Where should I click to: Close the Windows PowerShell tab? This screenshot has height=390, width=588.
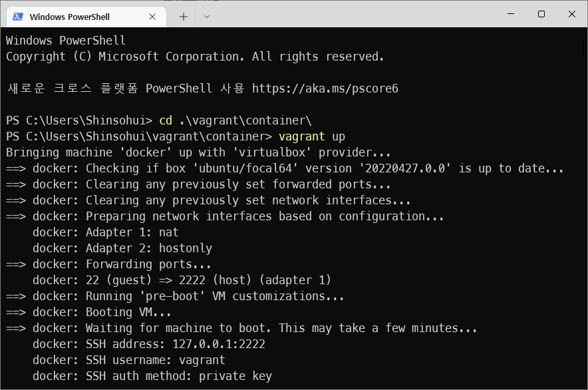152,16
